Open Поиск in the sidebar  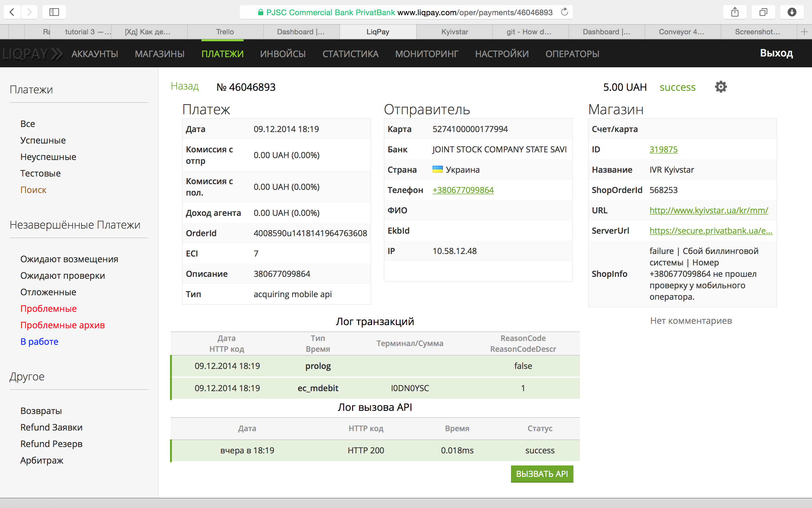(33, 190)
